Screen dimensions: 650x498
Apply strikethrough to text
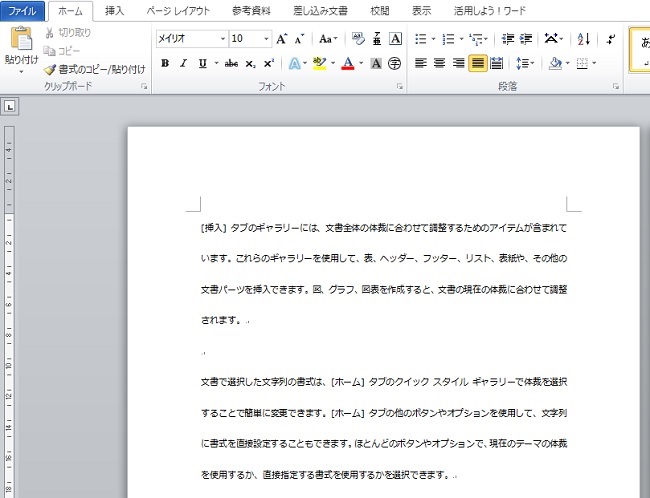point(231,63)
